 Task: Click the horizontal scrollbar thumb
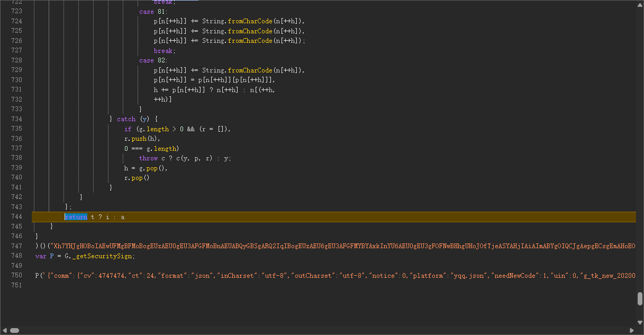coord(14,330)
